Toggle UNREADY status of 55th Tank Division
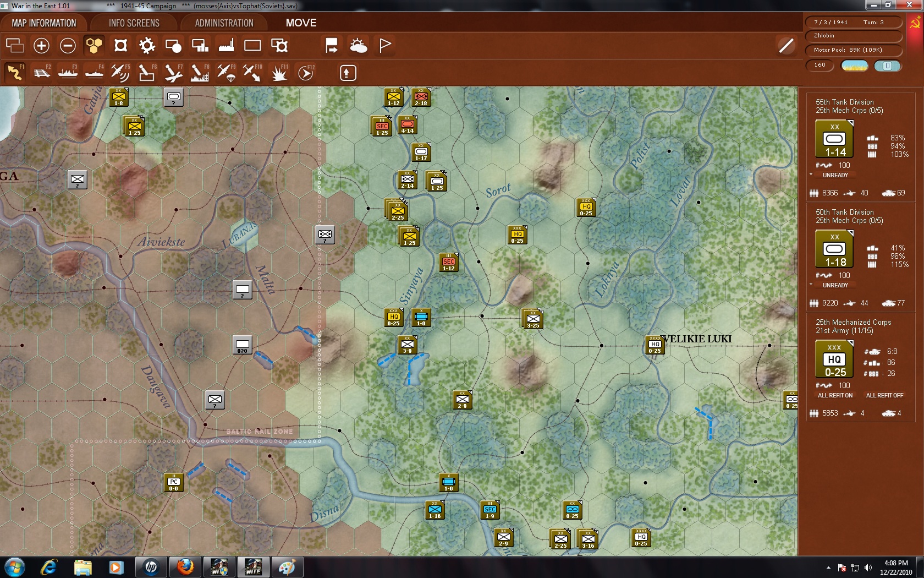Screen dimensions: 924x578 [835, 175]
